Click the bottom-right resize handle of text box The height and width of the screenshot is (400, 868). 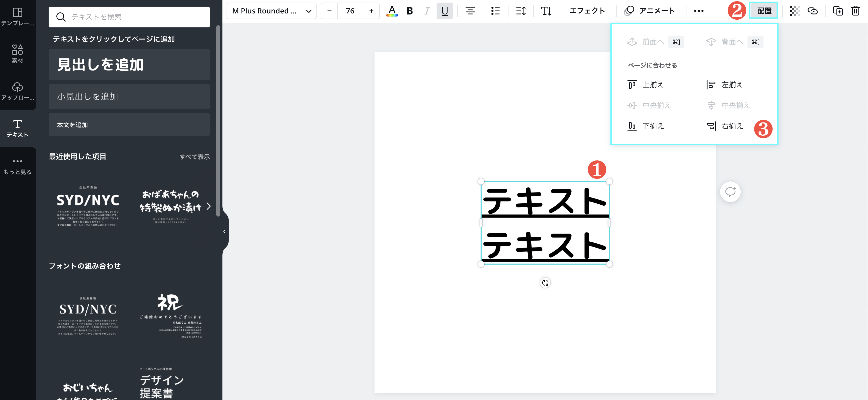(609, 264)
